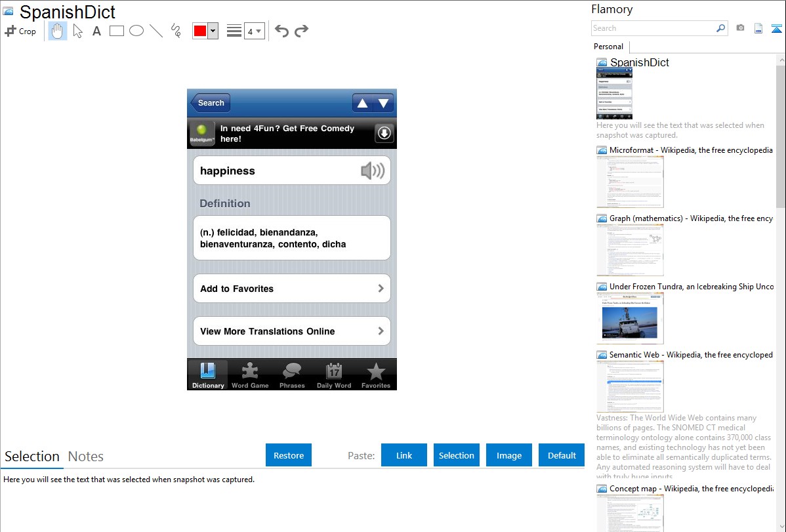Tap the Favorites star tab
This screenshot has height=532, width=786.
tap(376, 375)
